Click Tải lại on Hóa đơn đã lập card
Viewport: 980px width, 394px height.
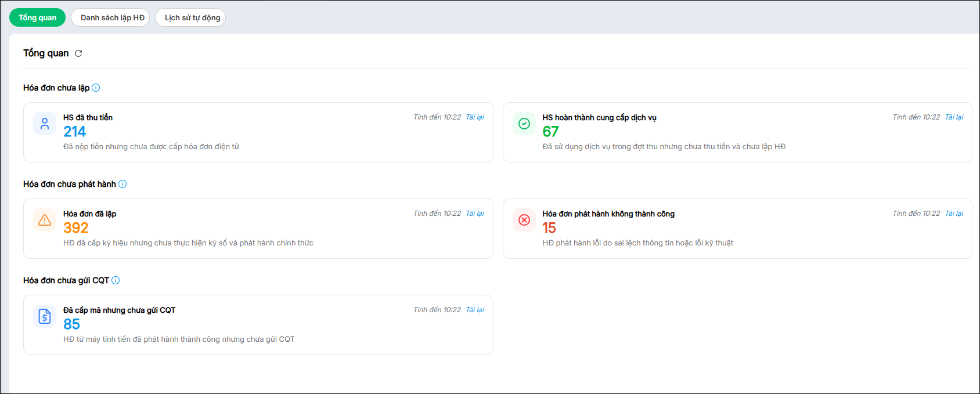coord(475,214)
